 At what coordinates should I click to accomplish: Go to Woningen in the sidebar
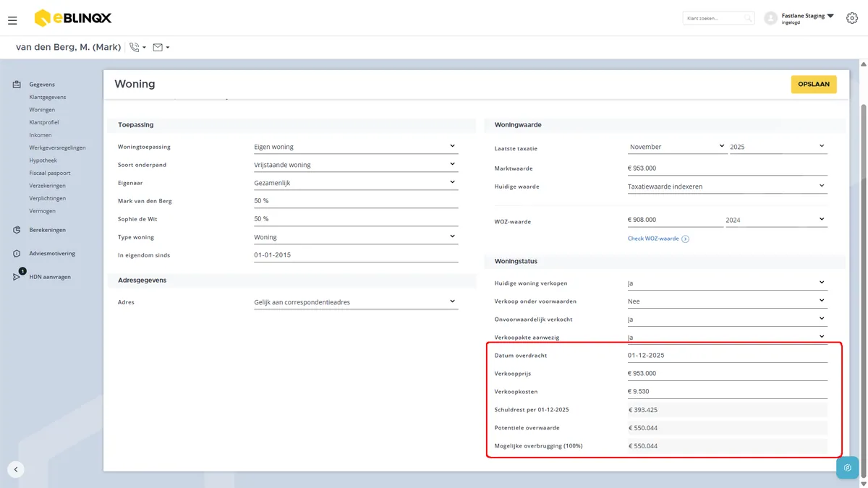pos(42,110)
